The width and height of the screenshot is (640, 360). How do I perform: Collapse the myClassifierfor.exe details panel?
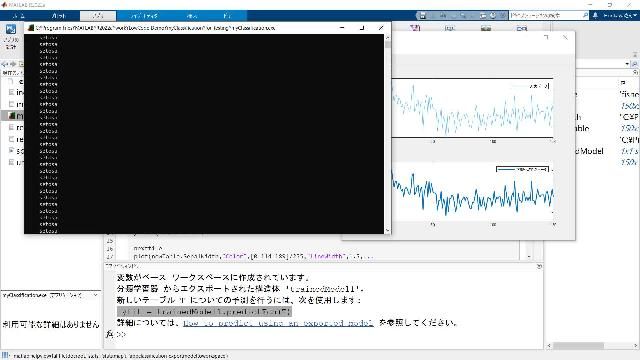(96, 295)
